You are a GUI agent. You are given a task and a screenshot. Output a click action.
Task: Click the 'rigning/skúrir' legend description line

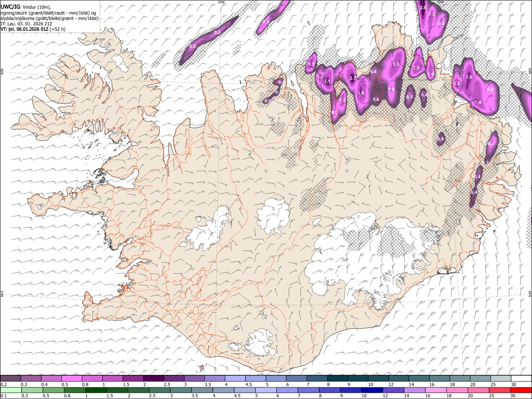(48, 13)
